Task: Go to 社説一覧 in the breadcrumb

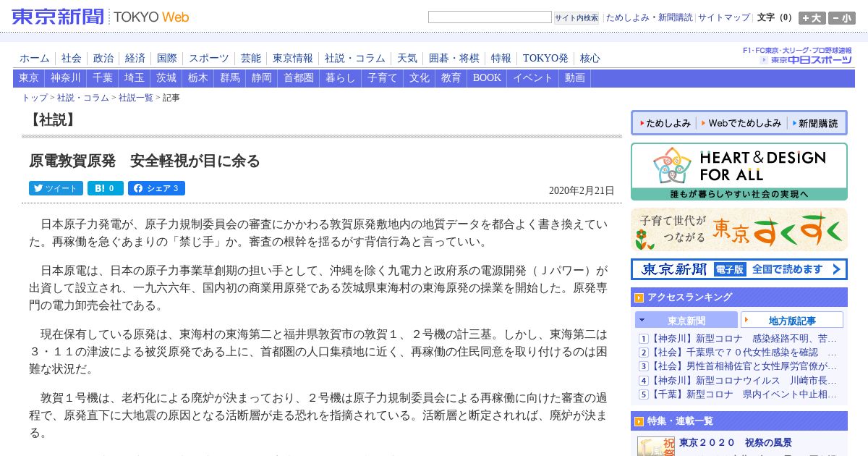Action: tap(136, 98)
